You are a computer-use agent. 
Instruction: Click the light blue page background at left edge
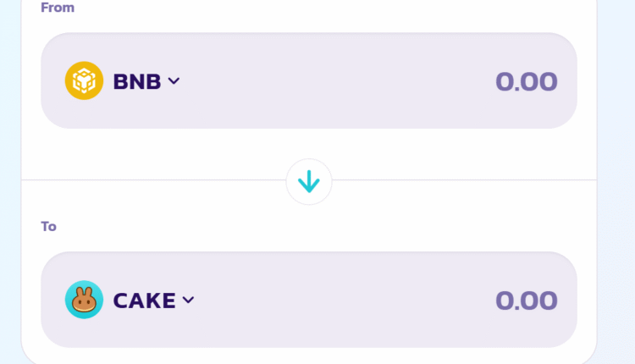(x=10, y=169)
